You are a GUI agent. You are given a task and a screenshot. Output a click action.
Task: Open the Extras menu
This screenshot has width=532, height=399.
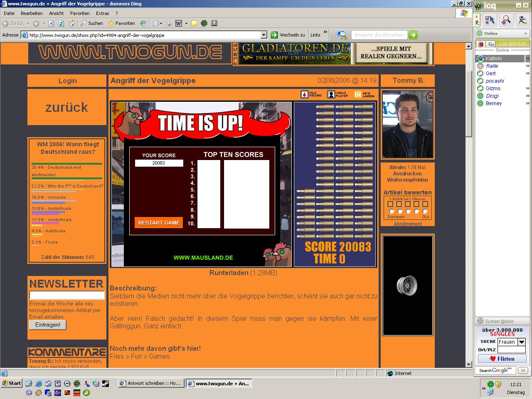pos(102,13)
